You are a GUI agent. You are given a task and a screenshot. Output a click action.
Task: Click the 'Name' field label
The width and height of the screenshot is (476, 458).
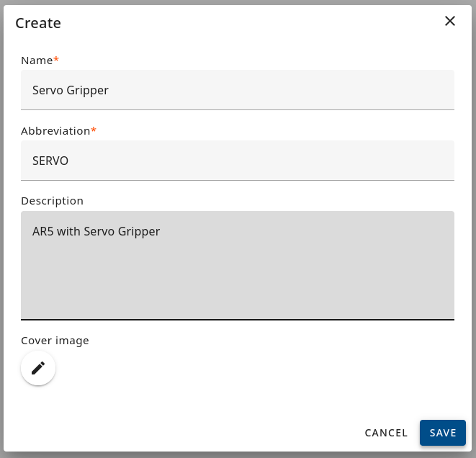[x=37, y=60]
